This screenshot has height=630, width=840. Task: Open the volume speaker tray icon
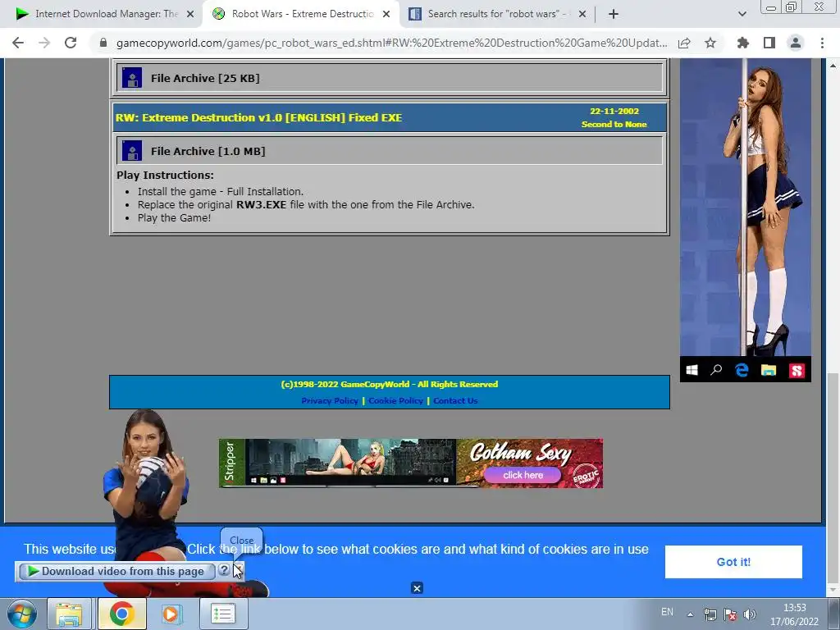pos(750,614)
